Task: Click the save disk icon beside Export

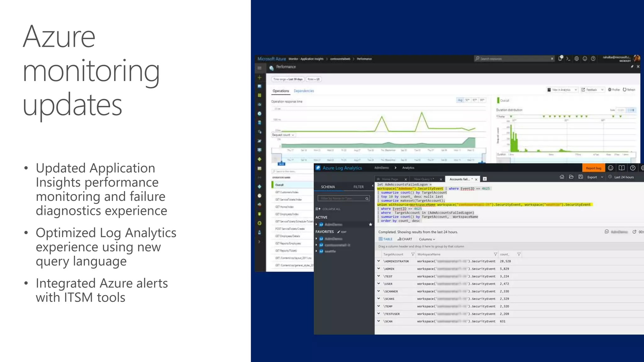Action: [x=580, y=177]
